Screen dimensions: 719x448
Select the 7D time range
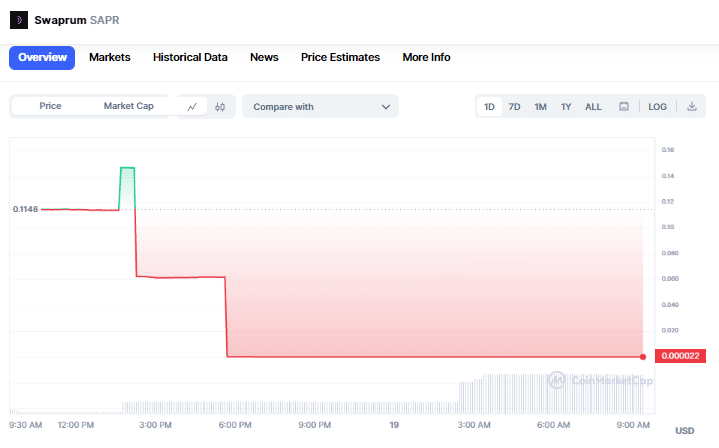[514, 107]
